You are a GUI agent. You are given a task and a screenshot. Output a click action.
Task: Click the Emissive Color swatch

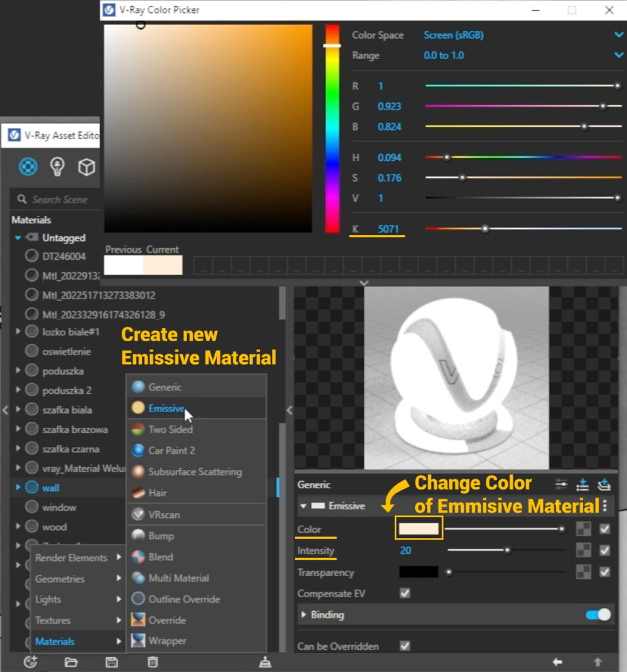(418, 529)
